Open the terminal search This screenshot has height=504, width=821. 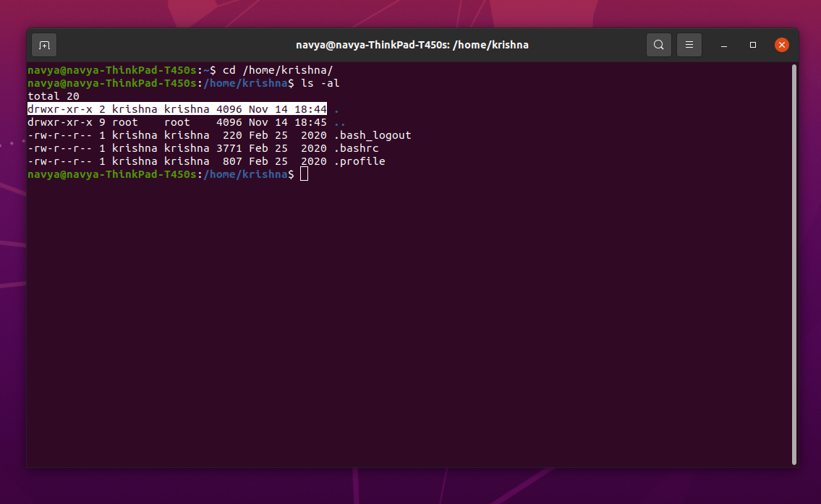tap(659, 45)
